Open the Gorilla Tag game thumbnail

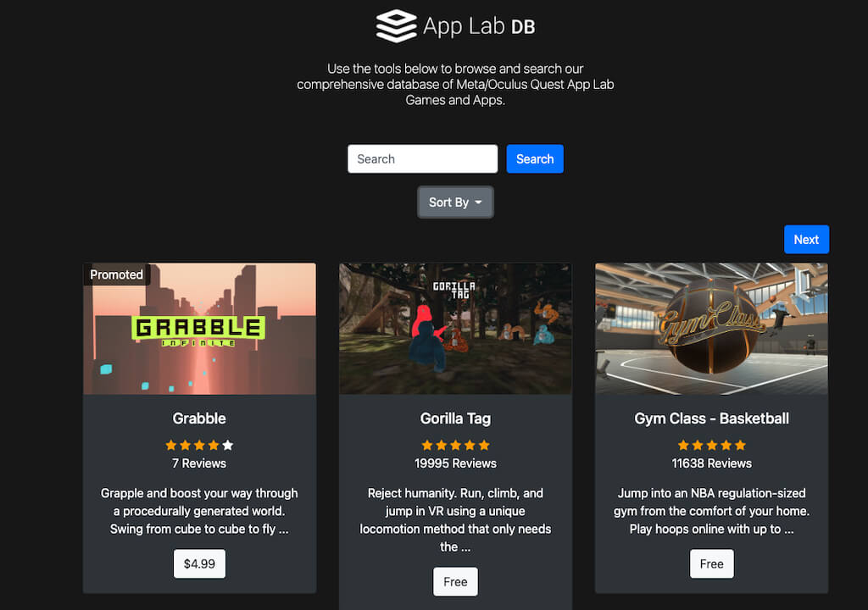(x=455, y=329)
